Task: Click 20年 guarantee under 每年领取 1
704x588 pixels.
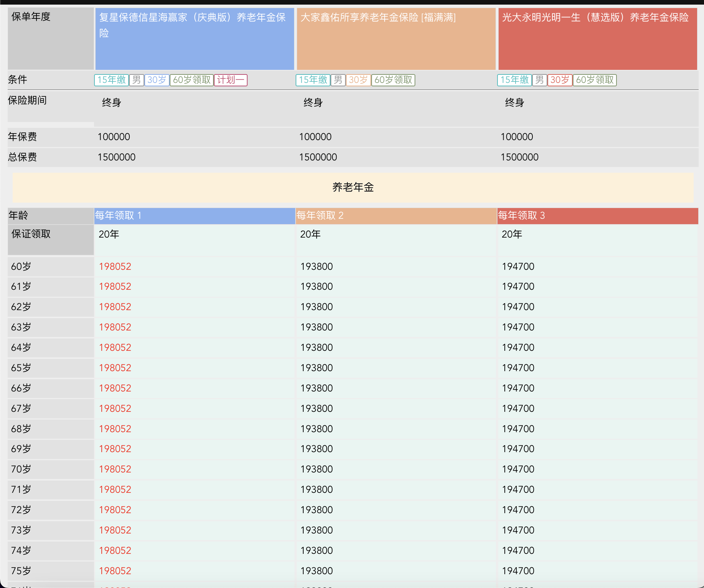Action: coord(109,235)
